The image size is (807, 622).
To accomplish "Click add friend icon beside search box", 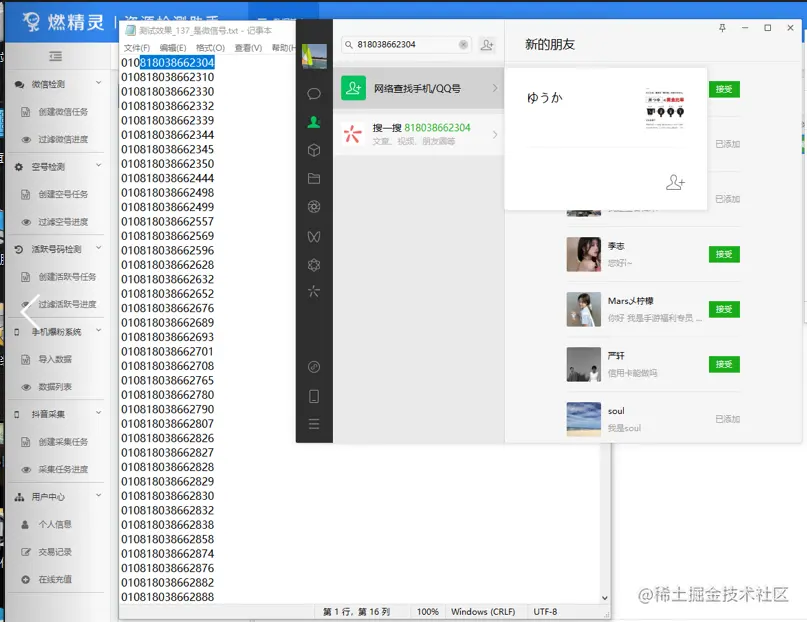I will point(487,45).
